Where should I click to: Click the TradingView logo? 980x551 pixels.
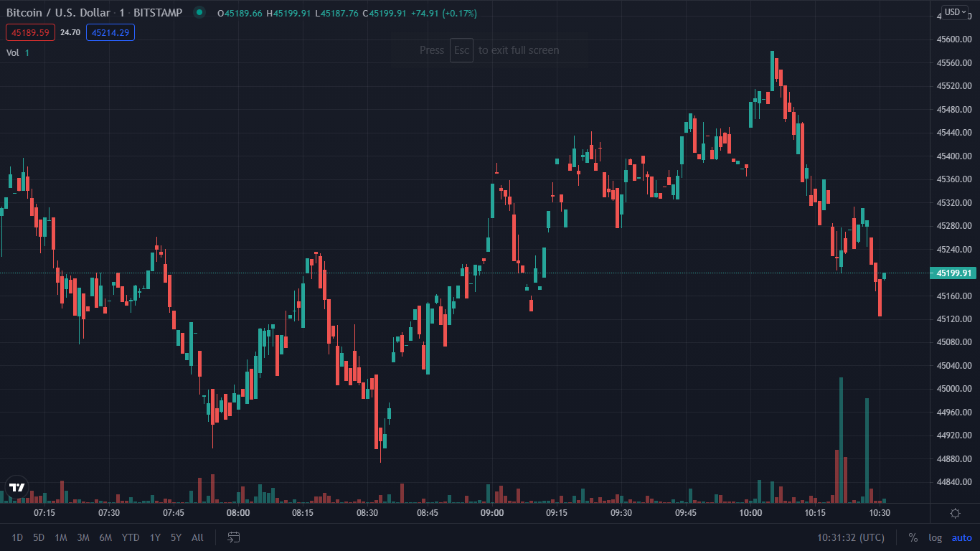click(x=17, y=487)
